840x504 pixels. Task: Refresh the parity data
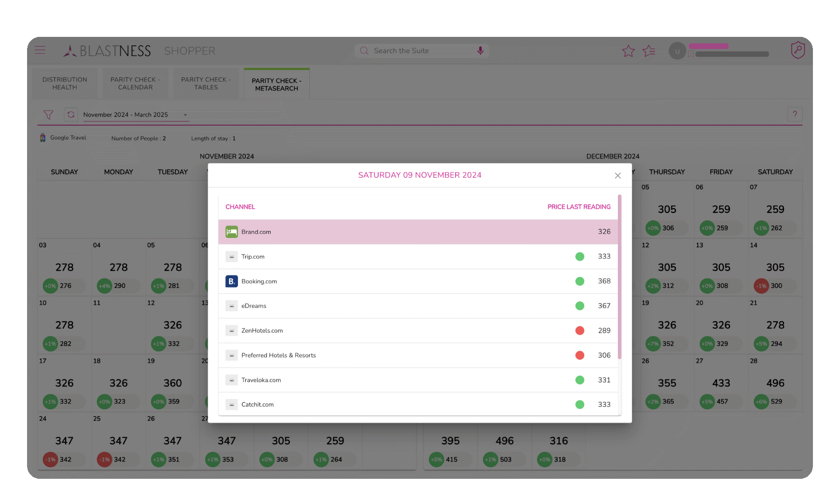(71, 114)
